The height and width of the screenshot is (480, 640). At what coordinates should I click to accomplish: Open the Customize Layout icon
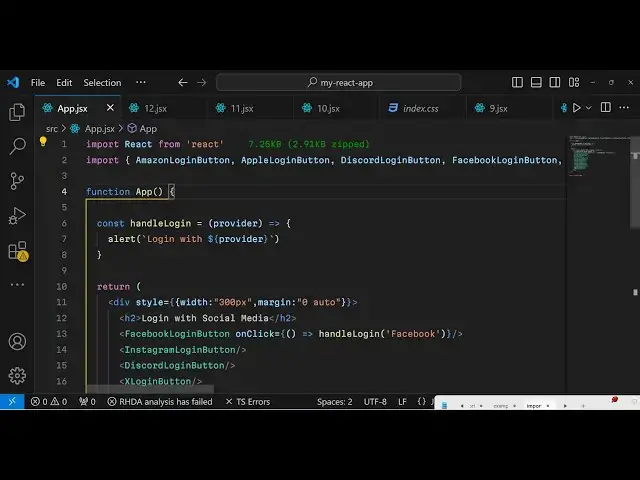574,82
